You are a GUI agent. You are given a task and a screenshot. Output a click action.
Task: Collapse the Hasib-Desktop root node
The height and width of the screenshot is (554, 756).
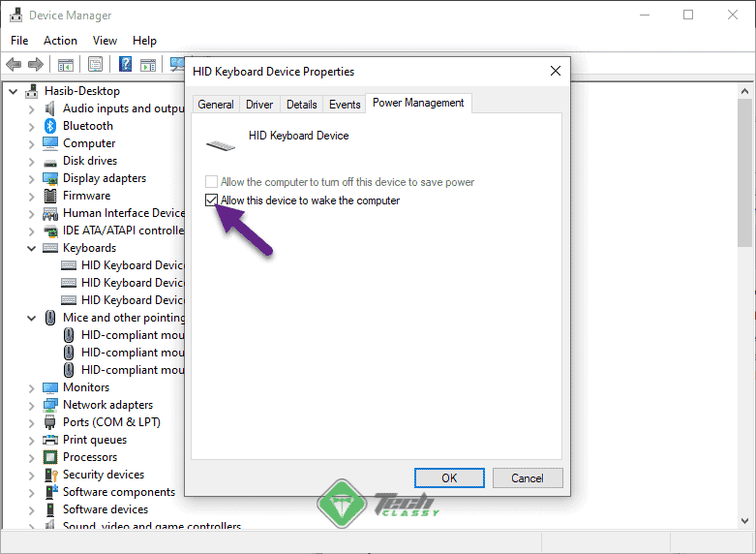[14, 91]
